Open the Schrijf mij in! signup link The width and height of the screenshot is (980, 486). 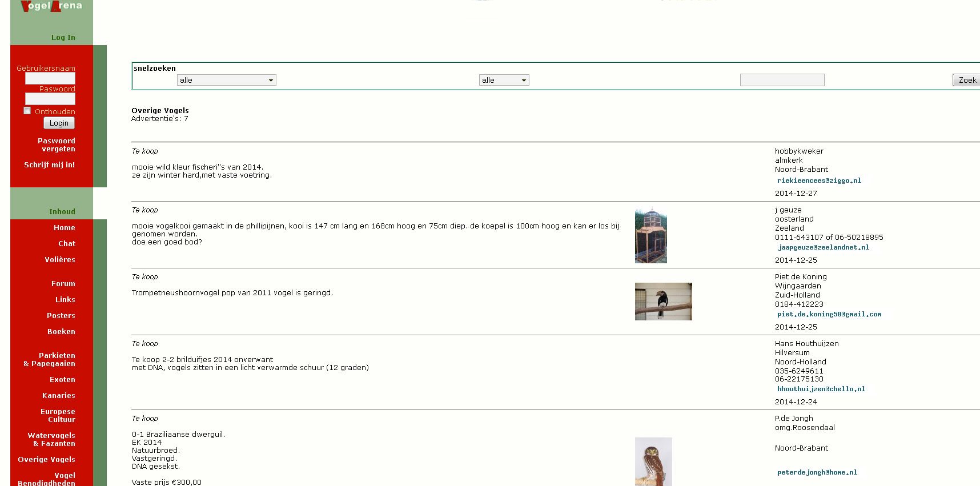click(50, 165)
